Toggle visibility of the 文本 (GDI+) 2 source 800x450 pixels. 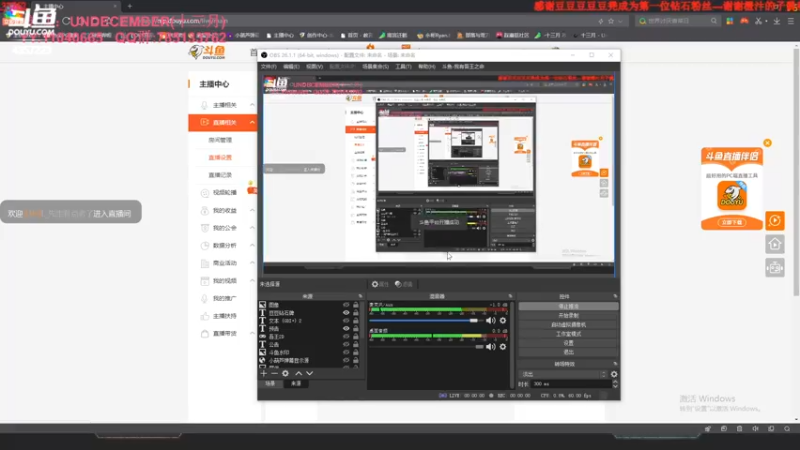[346, 321]
